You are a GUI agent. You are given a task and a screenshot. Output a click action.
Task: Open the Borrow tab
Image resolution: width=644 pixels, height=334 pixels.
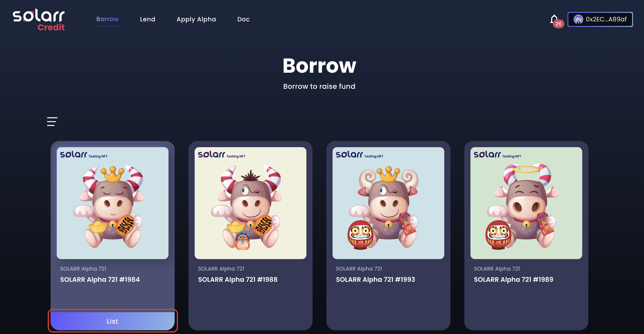[108, 19]
